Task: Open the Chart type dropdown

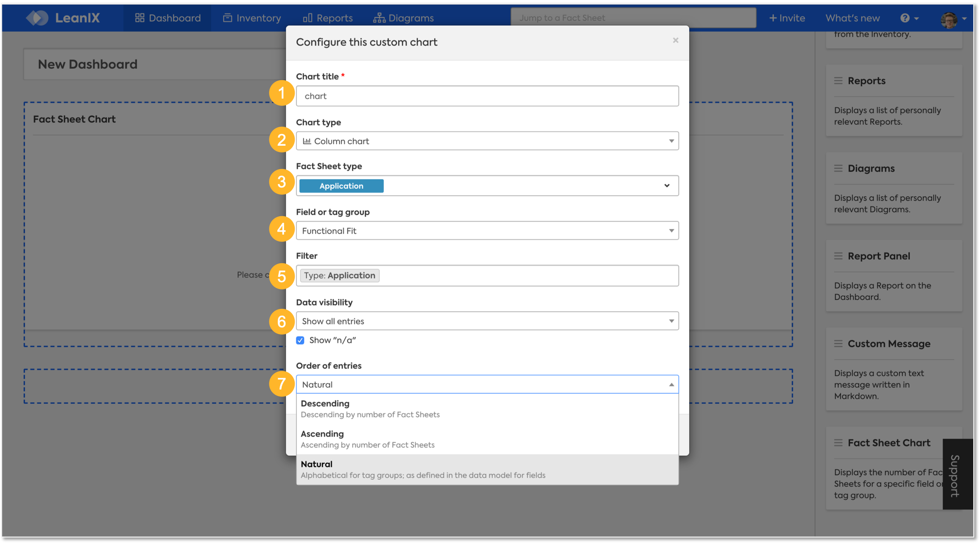Action: point(487,141)
